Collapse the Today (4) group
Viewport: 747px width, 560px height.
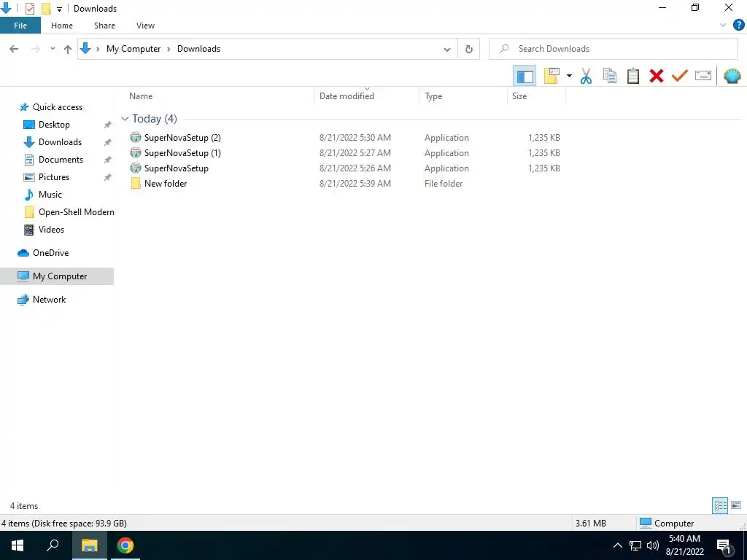[125, 119]
